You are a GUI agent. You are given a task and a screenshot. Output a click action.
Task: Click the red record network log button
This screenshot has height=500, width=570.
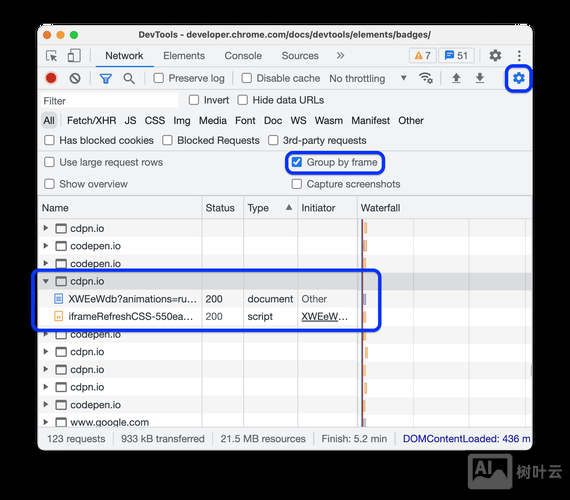click(x=51, y=78)
